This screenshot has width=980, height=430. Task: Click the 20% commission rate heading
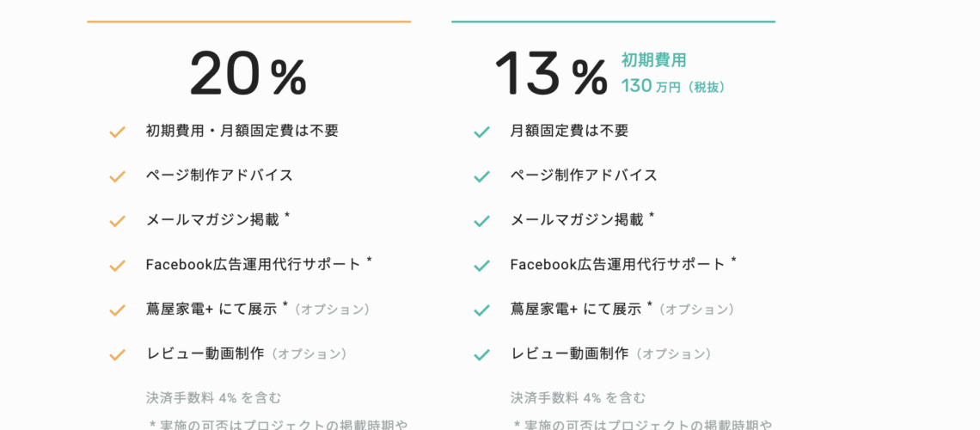[x=248, y=73]
